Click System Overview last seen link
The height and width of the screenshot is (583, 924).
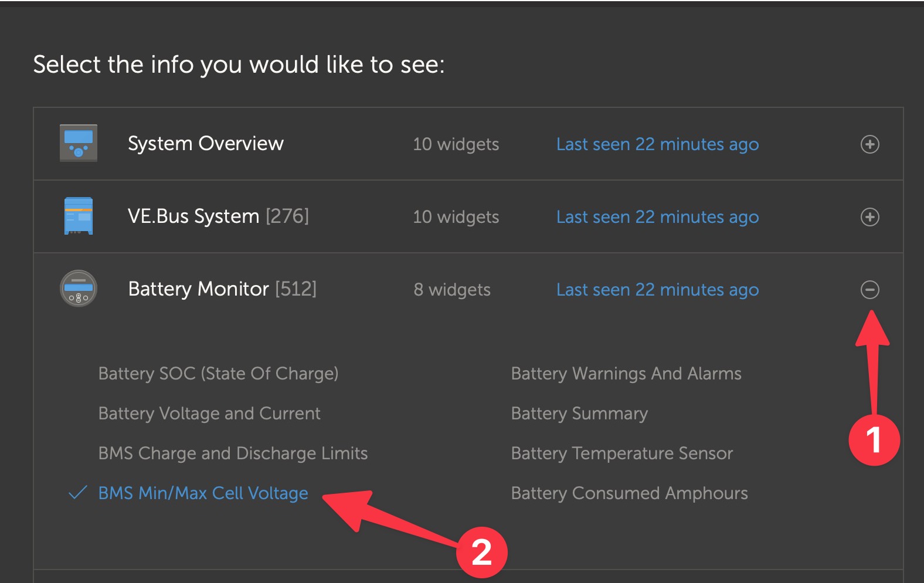(657, 144)
